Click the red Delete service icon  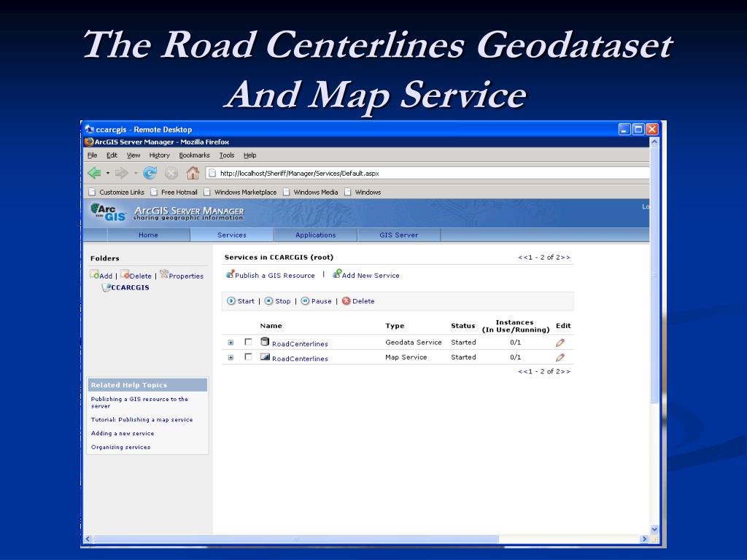click(x=347, y=301)
